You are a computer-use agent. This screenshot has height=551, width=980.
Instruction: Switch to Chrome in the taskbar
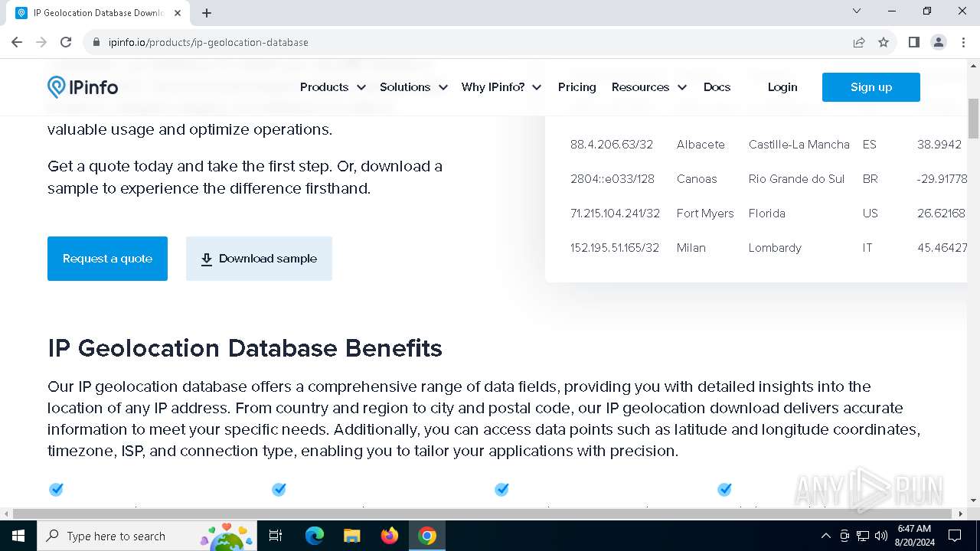(x=427, y=536)
